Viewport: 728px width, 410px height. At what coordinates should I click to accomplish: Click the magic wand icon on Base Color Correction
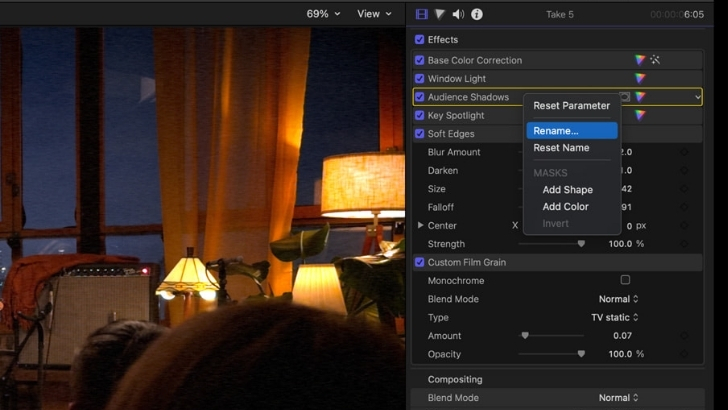pyautogui.click(x=655, y=60)
